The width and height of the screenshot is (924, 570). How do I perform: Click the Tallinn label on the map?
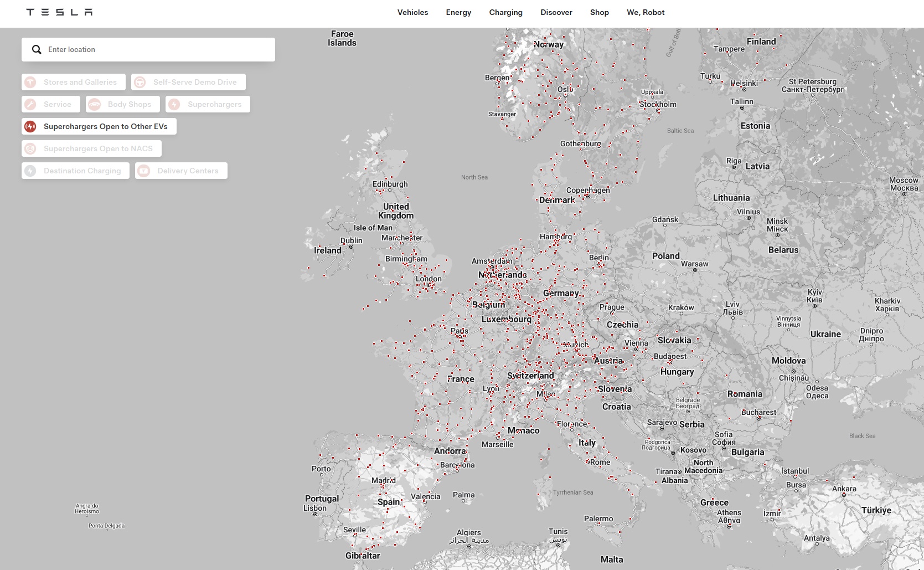(x=742, y=101)
